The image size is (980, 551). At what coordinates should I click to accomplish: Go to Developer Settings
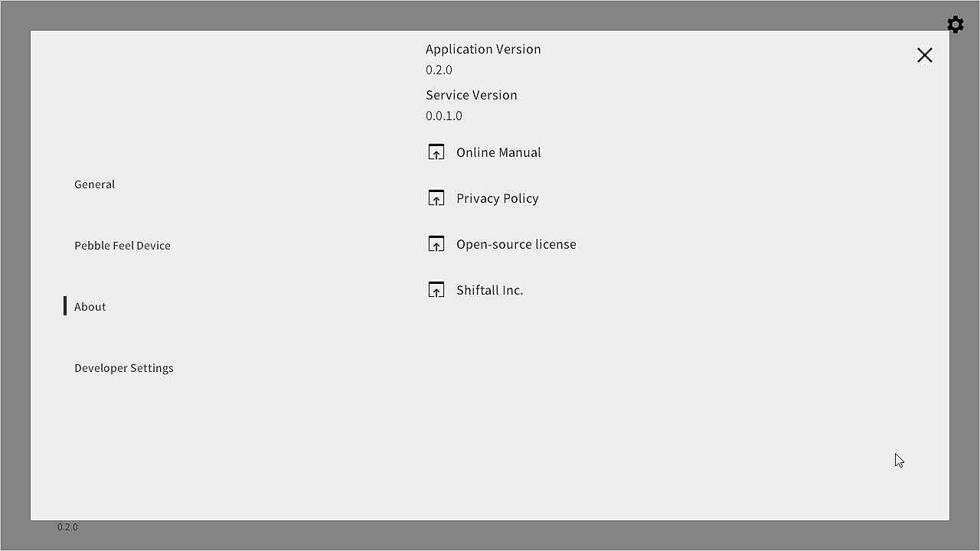coord(124,368)
